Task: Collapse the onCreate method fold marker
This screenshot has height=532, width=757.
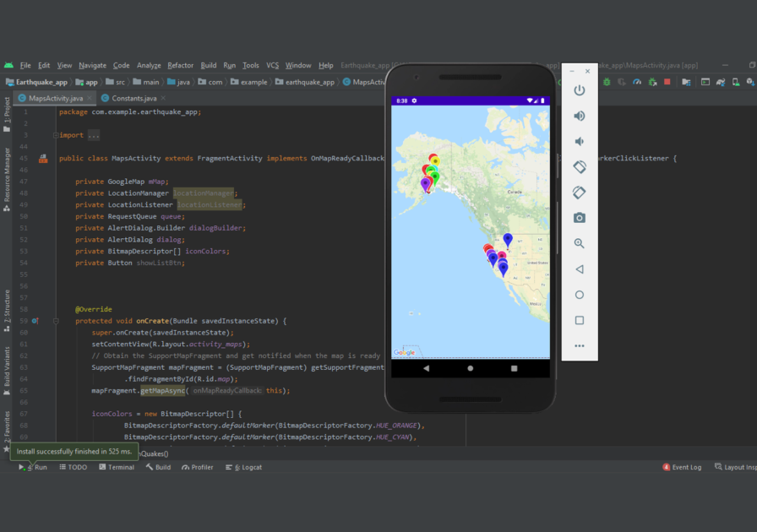Action: pos(56,321)
